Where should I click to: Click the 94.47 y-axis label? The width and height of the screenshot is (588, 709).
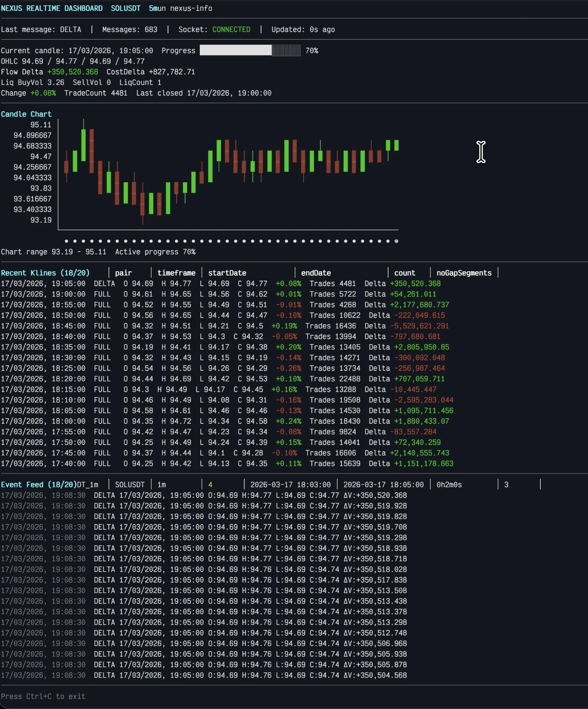[x=41, y=156]
